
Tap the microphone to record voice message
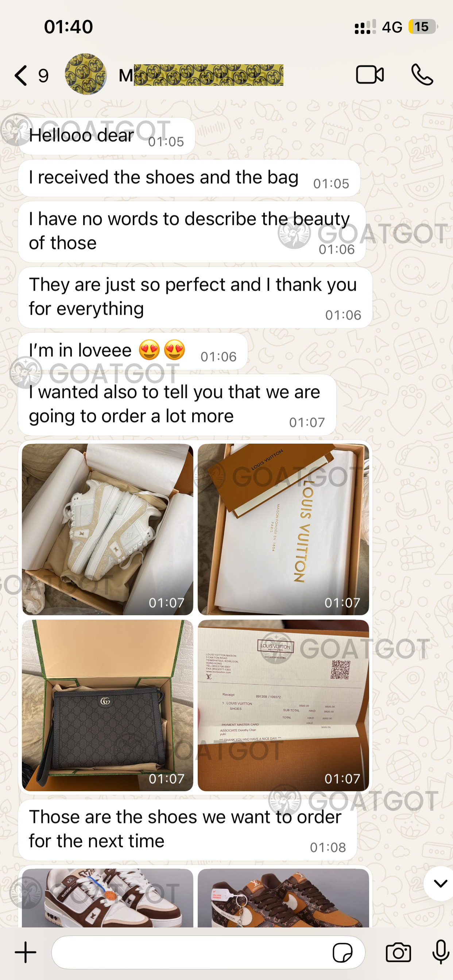[x=441, y=952]
